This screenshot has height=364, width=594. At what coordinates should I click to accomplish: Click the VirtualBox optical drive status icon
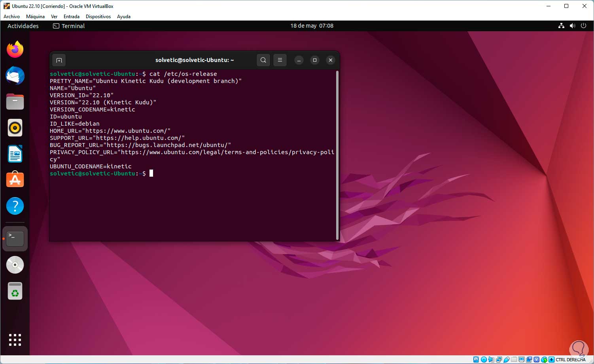pyautogui.click(x=484, y=360)
